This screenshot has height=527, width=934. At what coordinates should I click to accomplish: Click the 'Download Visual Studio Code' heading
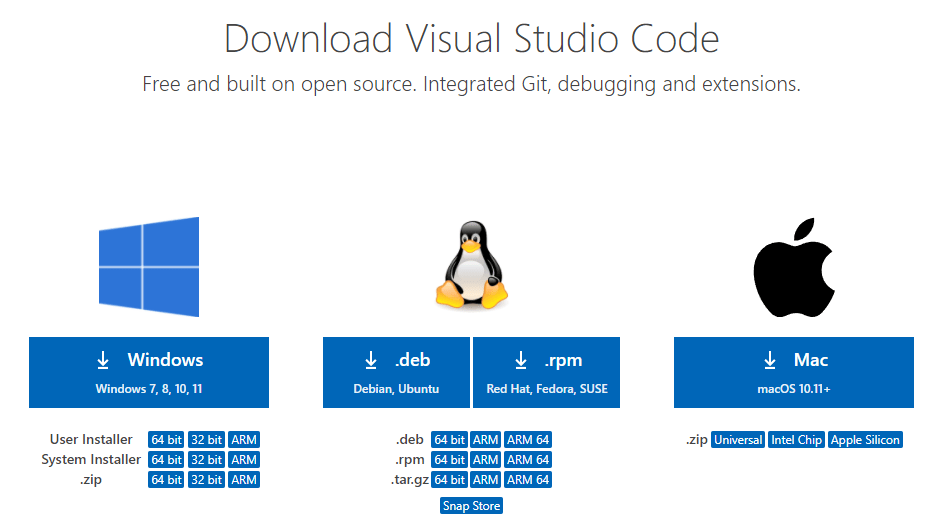pos(472,39)
